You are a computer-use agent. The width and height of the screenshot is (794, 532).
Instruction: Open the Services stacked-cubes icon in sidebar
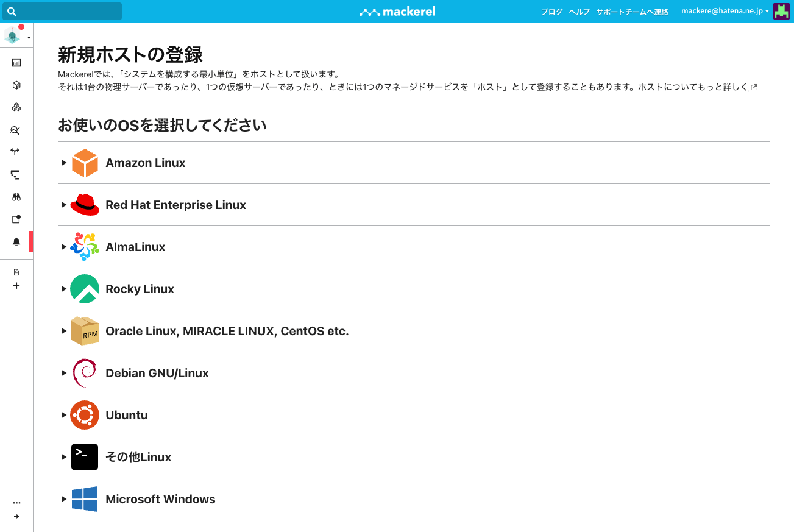pyautogui.click(x=16, y=107)
